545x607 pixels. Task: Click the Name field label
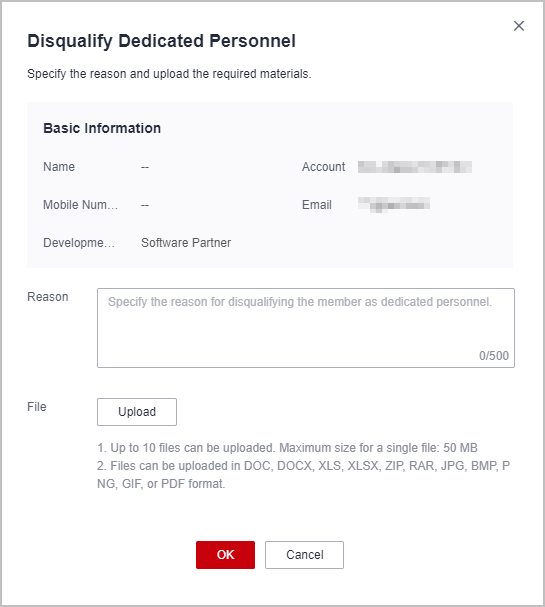click(x=59, y=167)
